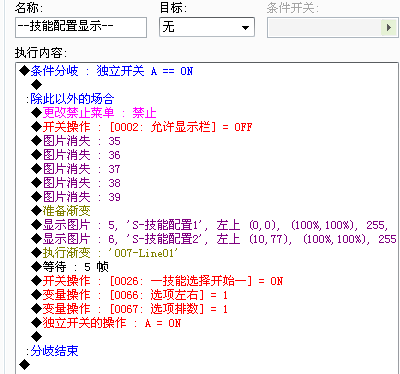This screenshot has width=400, height=374.
Task: Select the line 除此以外的场合
Action: 70,99
